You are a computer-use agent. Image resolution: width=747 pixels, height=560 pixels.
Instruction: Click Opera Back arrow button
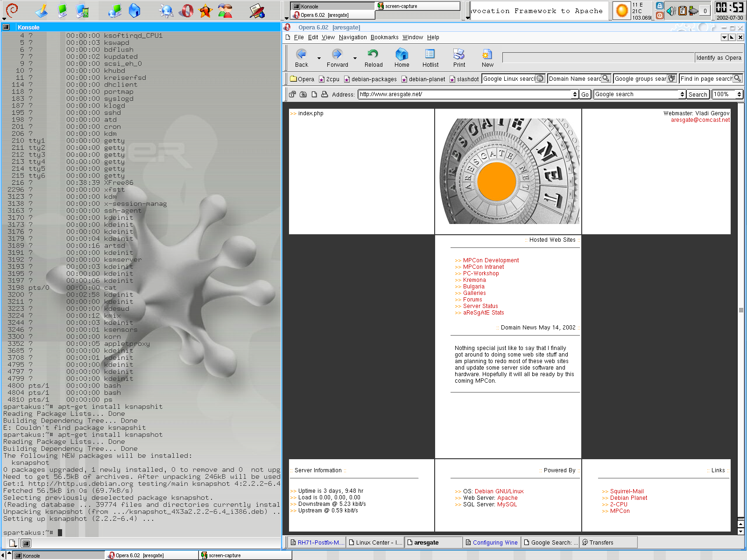tap(302, 58)
